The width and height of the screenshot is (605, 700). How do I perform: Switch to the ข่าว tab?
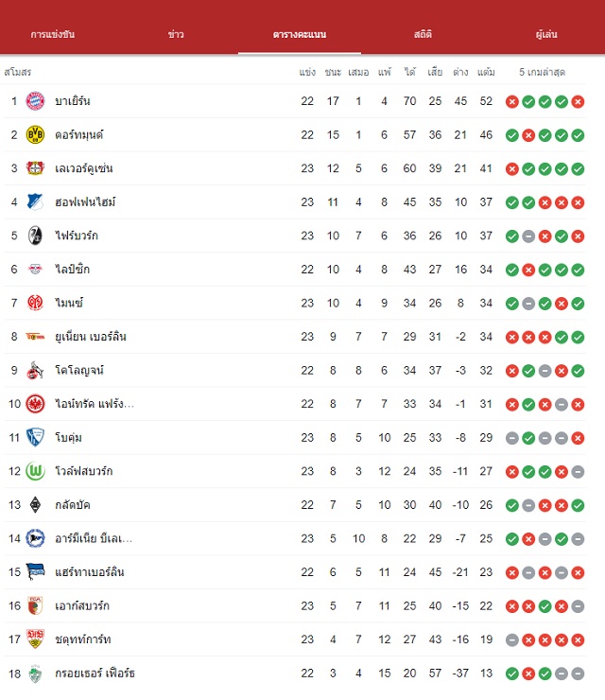pos(176,34)
